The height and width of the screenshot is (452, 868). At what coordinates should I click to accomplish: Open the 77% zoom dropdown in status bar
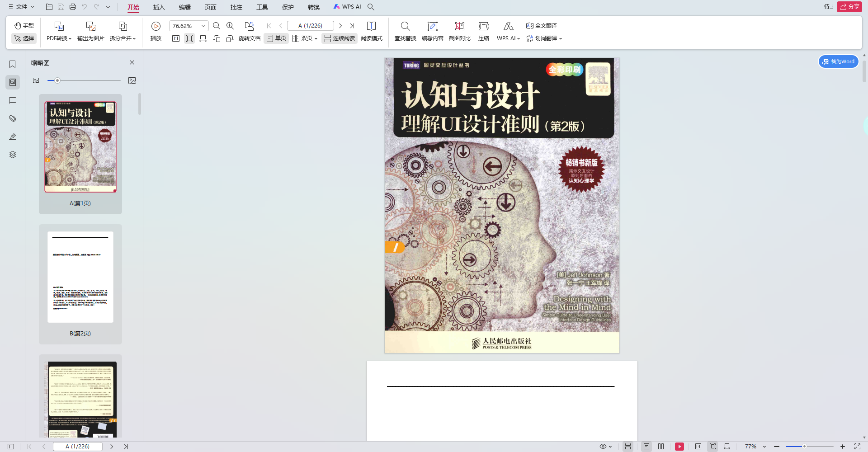pyautogui.click(x=764, y=447)
